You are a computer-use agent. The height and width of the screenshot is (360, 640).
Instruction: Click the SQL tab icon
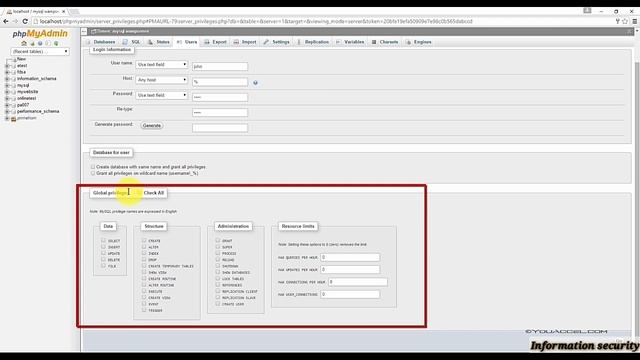tap(125, 42)
